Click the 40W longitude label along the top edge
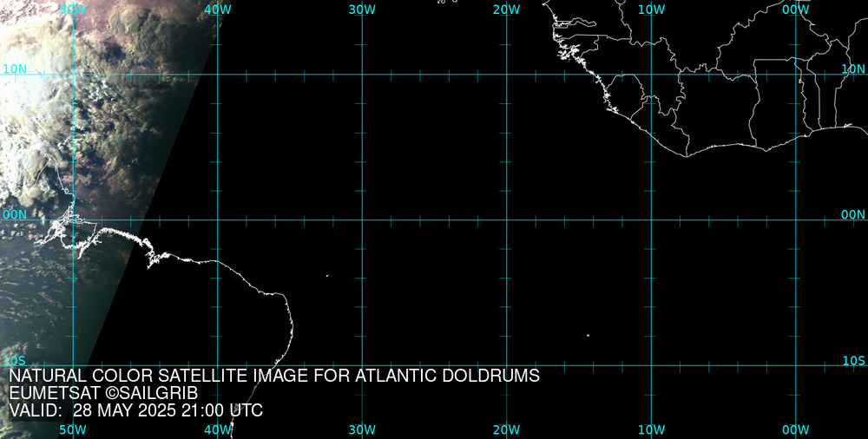The width and height of the screenshot is (868, 439). tap(218, 10)
